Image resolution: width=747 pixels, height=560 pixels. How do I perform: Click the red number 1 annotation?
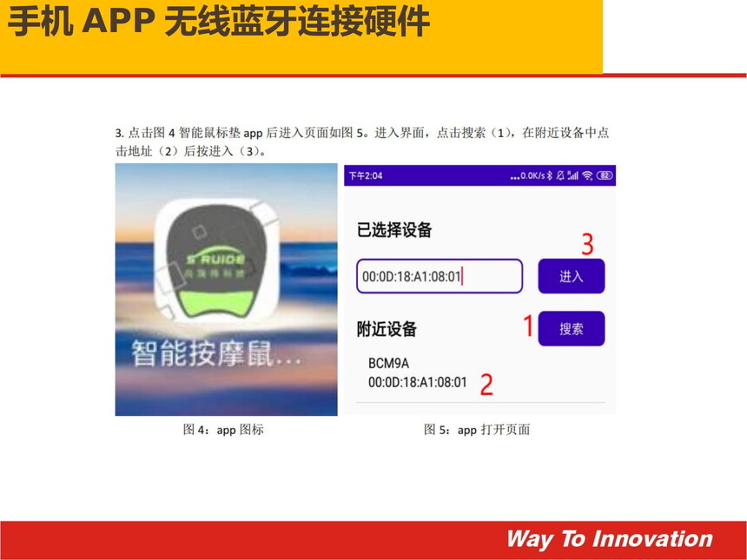point(528,326)
